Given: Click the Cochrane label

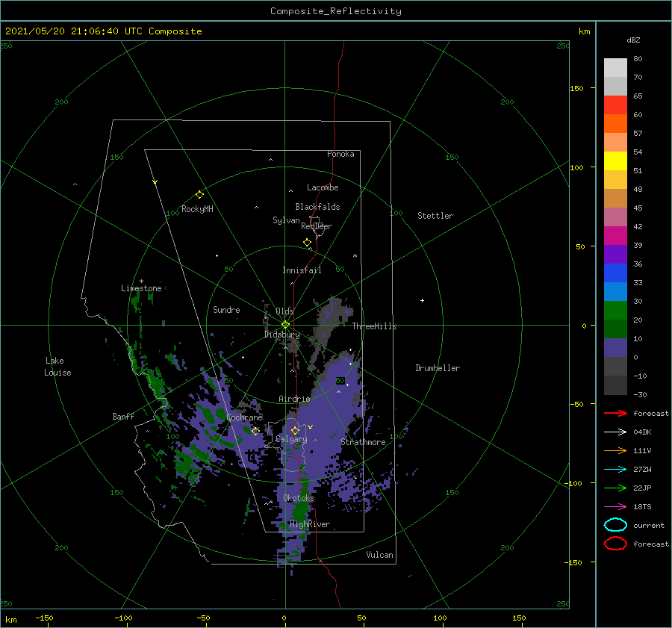Looking at the screenshot, I should click(x=244, y=417).
